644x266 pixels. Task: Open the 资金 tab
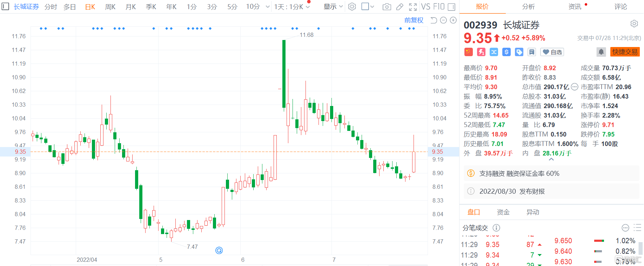click(x=503, y=212)
